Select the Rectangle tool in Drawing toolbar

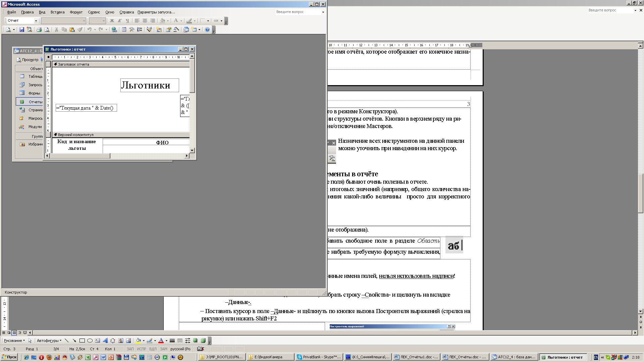coord(82,341)
